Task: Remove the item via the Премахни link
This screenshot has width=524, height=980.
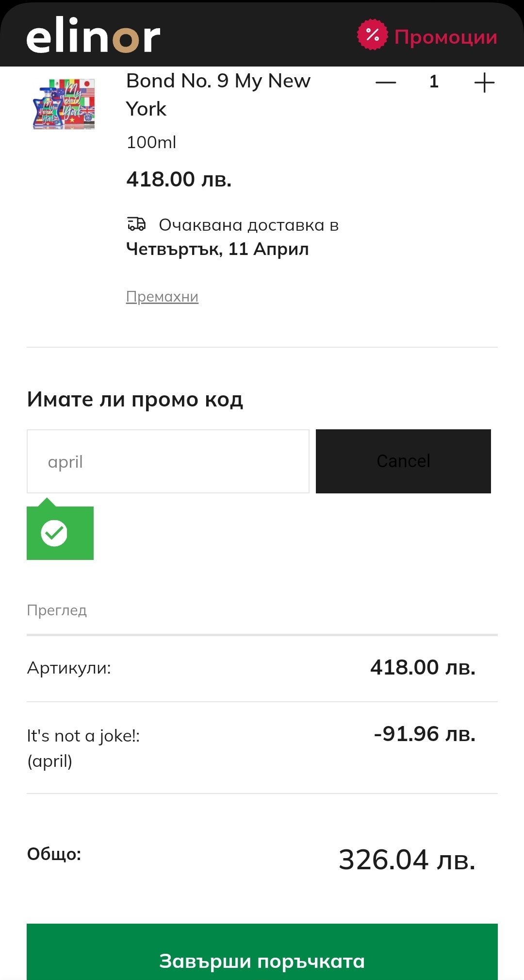Action: click(162, 296)
